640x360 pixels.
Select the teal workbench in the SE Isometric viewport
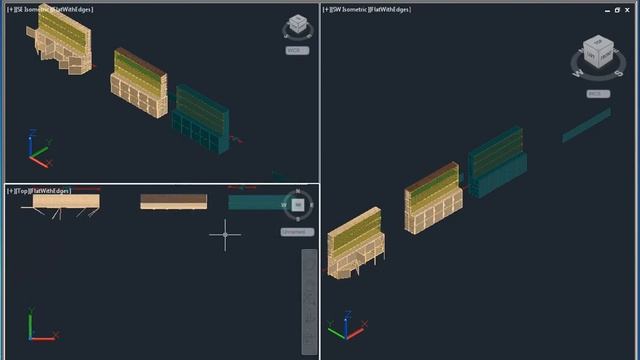click(201, 120)
